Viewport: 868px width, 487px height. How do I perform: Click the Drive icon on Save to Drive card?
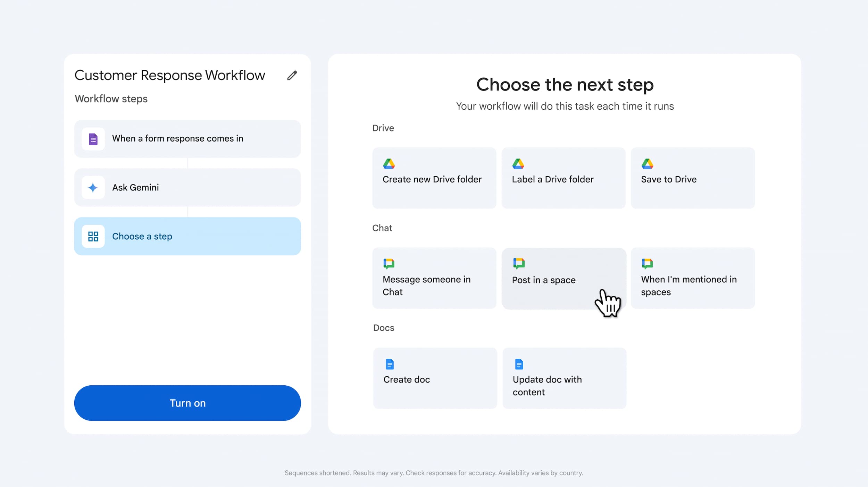click(648, 164)
